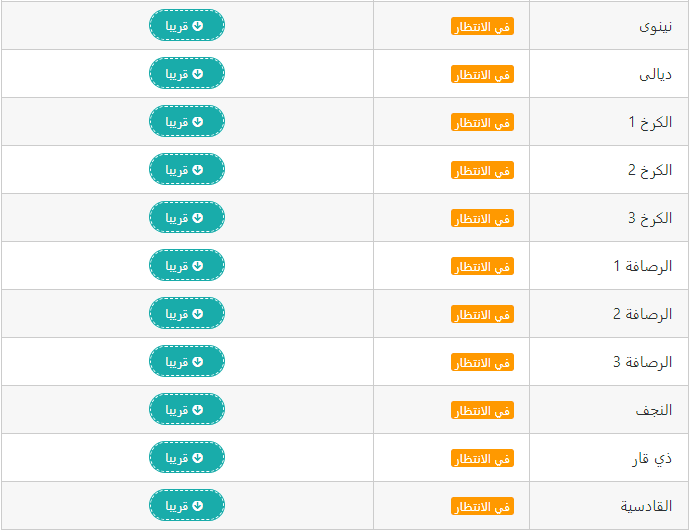This screenshot has width=690, height=530.
Task: Click the download arrow icon in الكرخ 2 row
Action: tap(198, 170)
